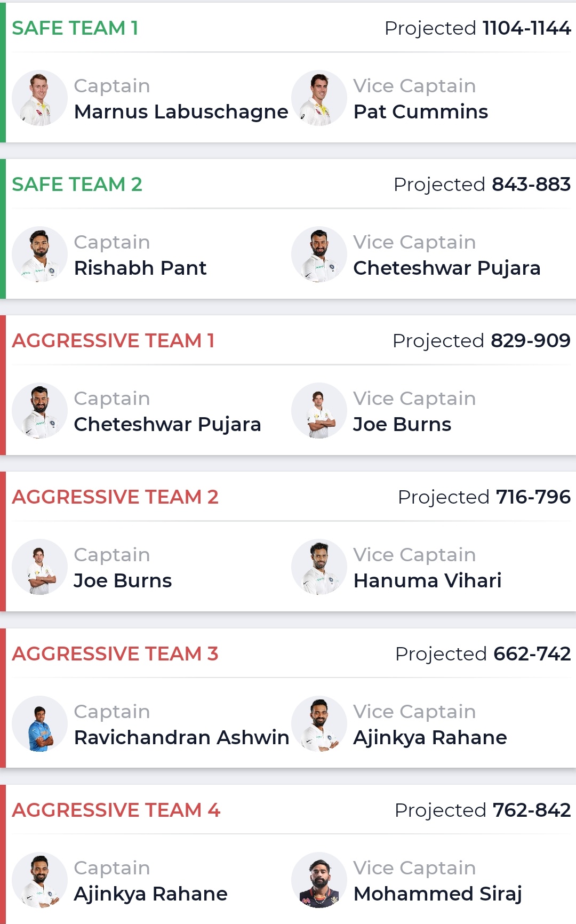Open the SAFE TEAM 2 heading
Viewport: 576px width, 924px height.
(x=77, y=184)
